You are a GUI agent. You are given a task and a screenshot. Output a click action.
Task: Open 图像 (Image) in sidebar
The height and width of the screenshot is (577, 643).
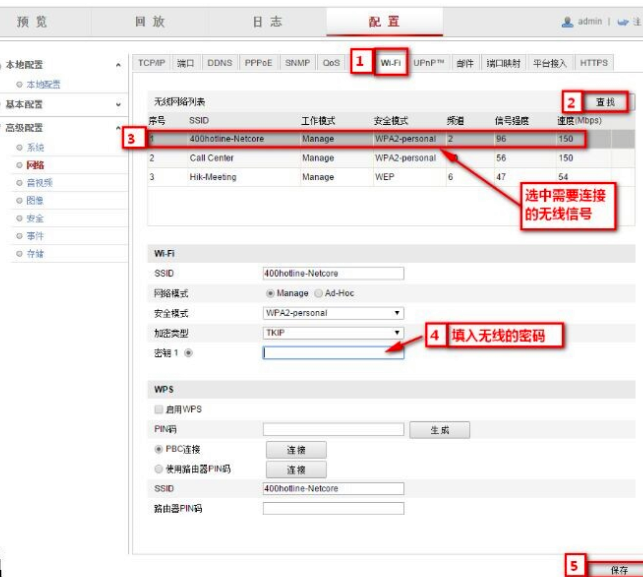(35, 200)
